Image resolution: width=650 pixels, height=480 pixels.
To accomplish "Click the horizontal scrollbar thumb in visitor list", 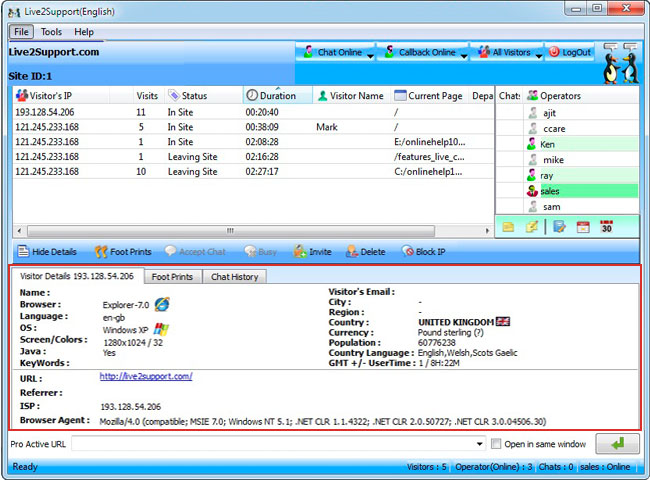I will (231, 230).
